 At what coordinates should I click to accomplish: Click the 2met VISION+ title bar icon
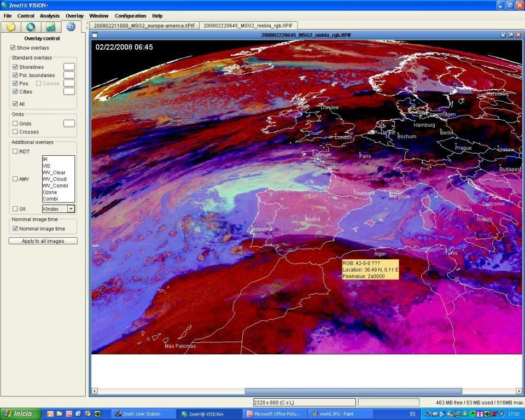click(4, 5)
